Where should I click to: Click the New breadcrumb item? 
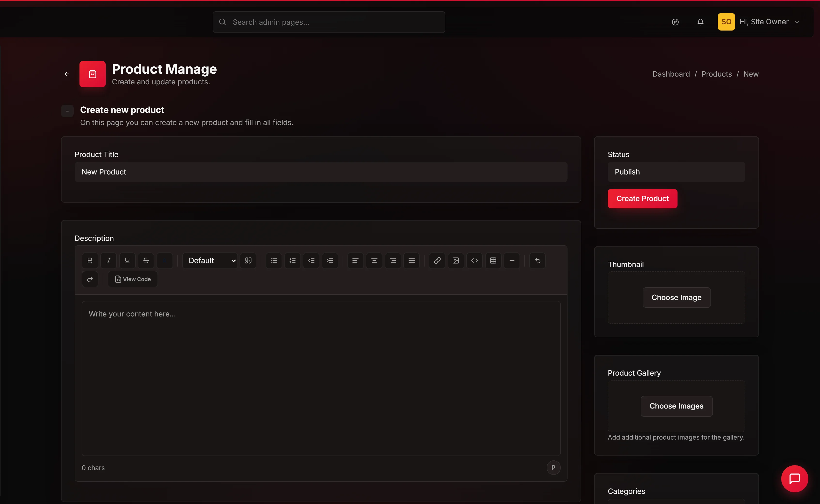[x=751, y=74]
